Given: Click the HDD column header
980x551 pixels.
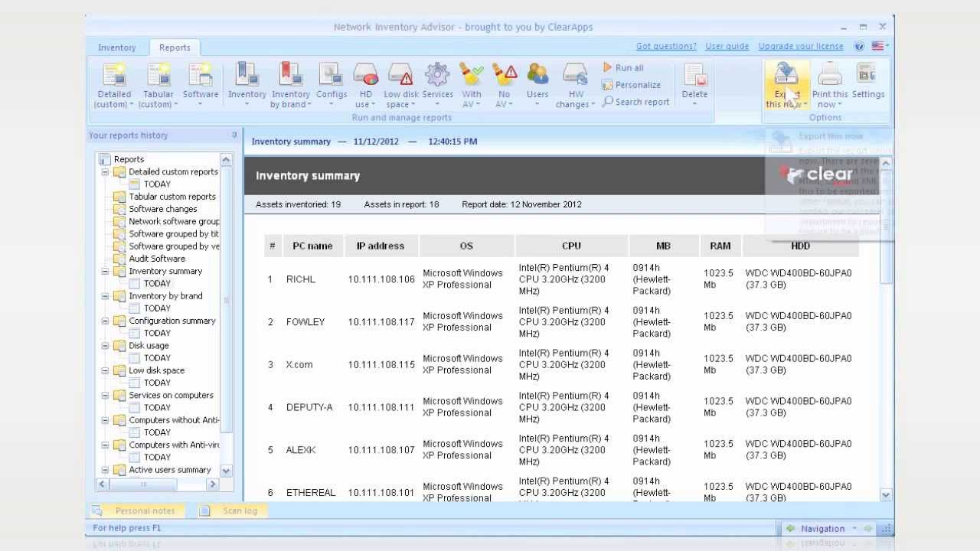Looking at the screenshot, I should point(800,246).
